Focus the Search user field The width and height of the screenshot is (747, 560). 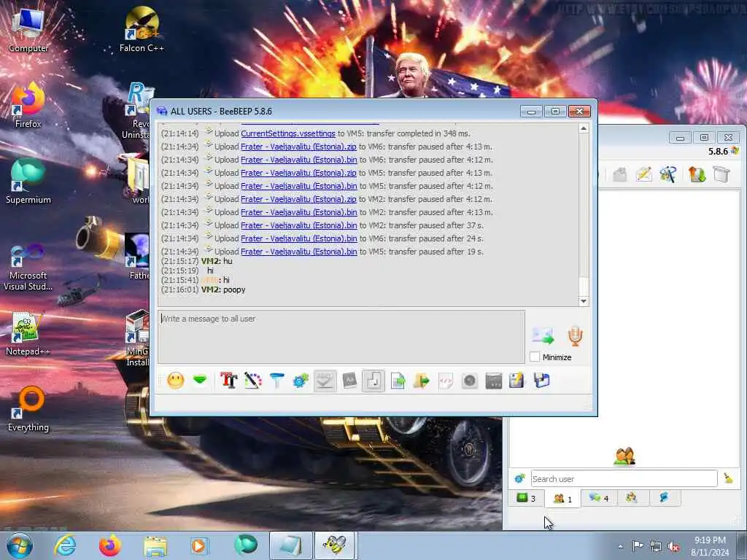624,478
